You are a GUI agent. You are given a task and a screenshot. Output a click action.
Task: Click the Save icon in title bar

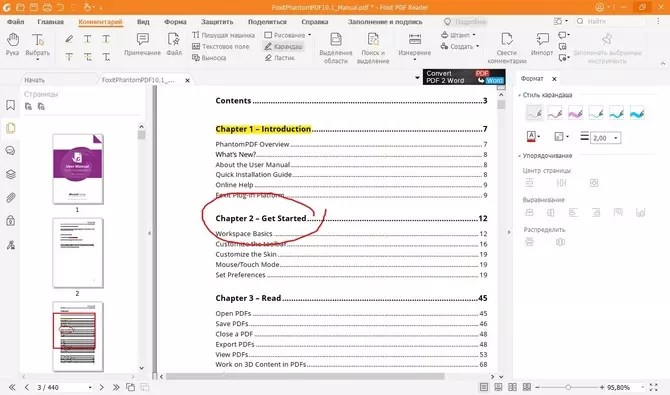(34, 7)
